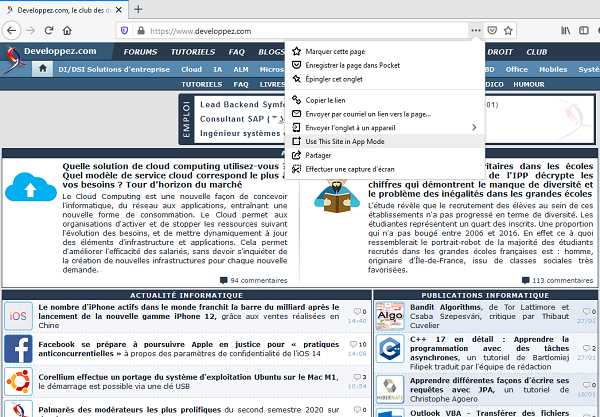600x417 pixels.
Task: Open 'Consultant SAP' job listing
Action: pos(242,119)
